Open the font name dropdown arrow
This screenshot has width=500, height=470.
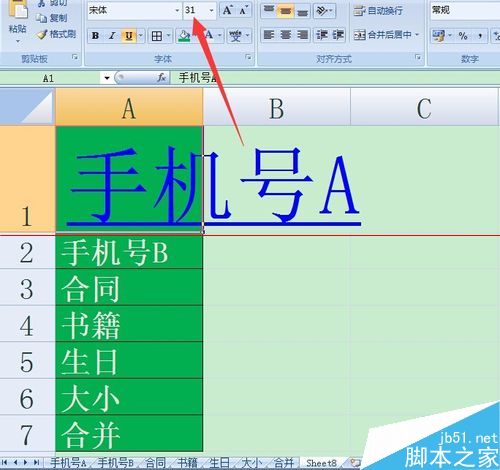(177, 11)
